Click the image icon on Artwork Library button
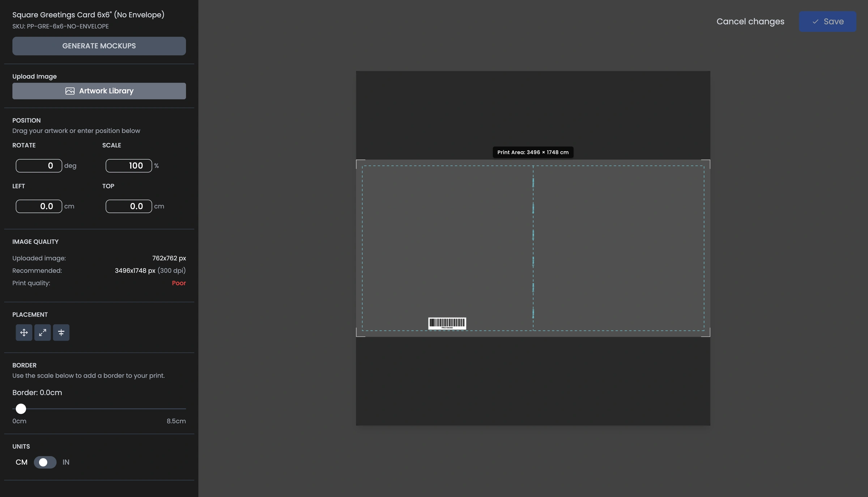868x497 pixels. point(69,91)
